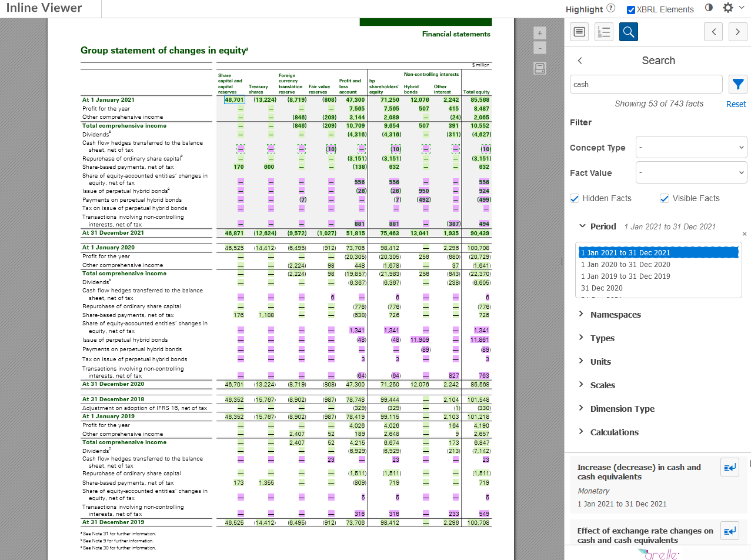Expand the Types filter section
751x560 pixels.
click(x=596, y=338)
